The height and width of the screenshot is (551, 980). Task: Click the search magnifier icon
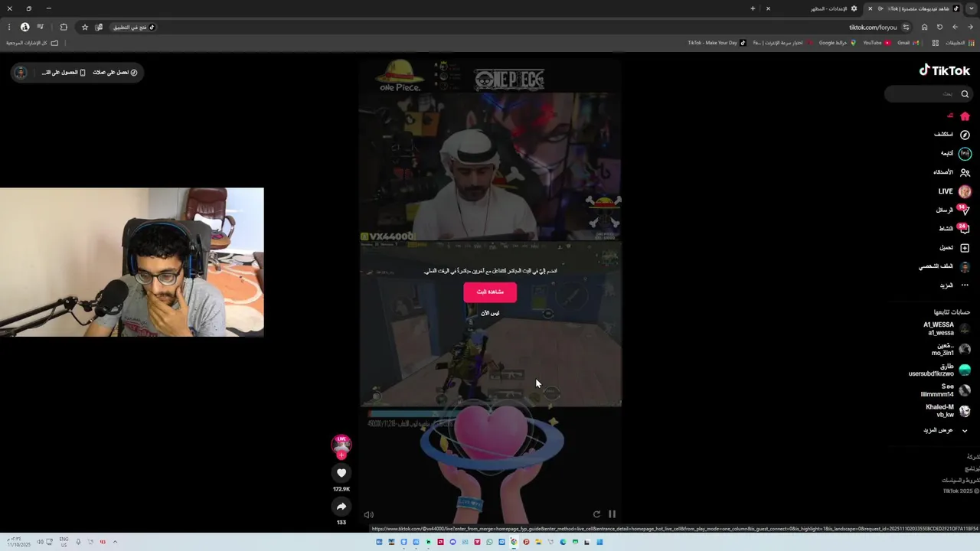tap(965, 94)
